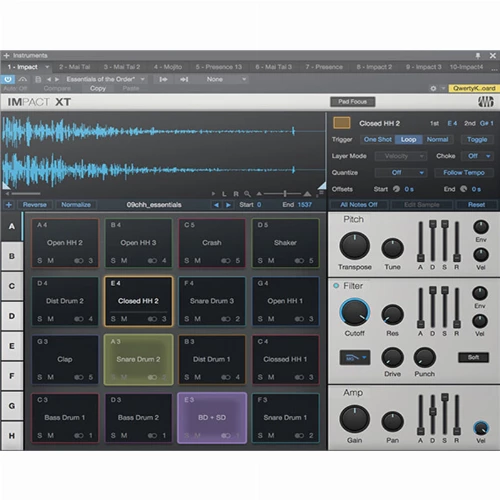Switch to the 4 - Mojito tab
500x500 pixels.
coord(168,67)
